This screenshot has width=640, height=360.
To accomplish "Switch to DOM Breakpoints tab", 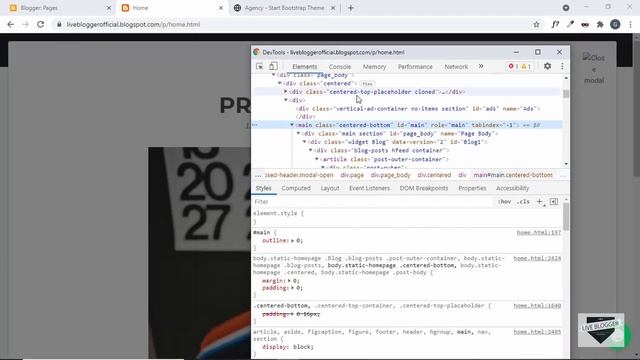I will (424, 188).
